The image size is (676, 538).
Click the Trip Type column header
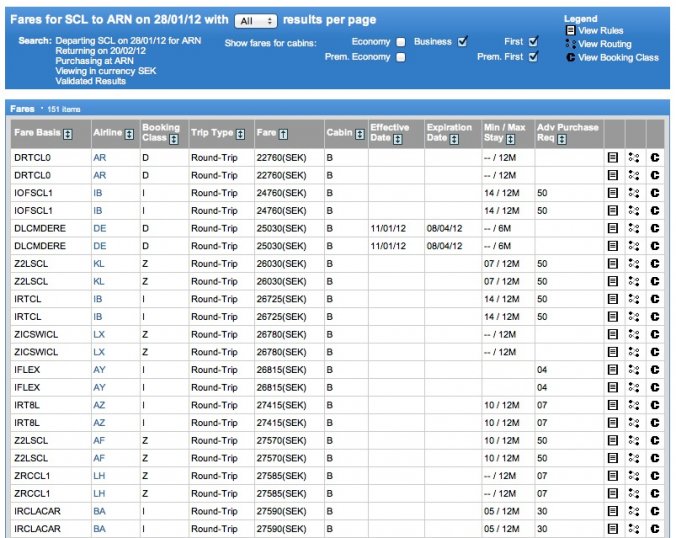pyautogui.click(x=211, y=134)
